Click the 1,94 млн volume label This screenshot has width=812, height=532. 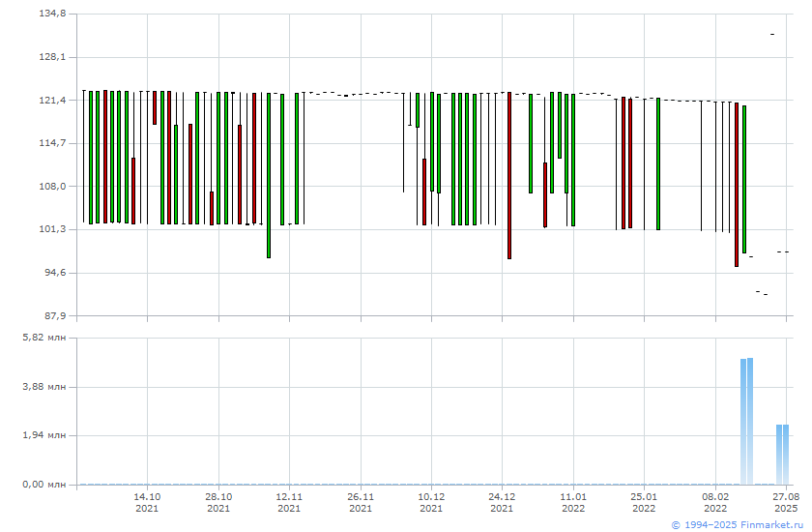(x=44, y=435)
